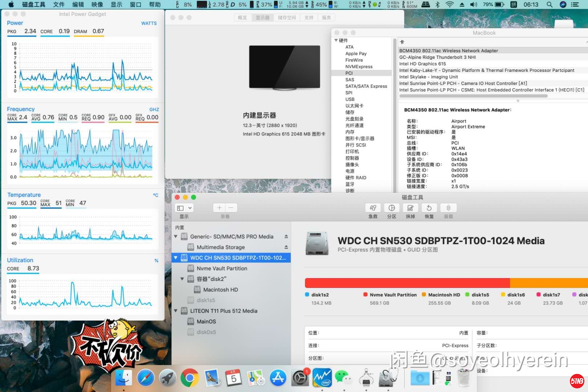Switch to the 储存空间 tab

click(x=287, y=17)
